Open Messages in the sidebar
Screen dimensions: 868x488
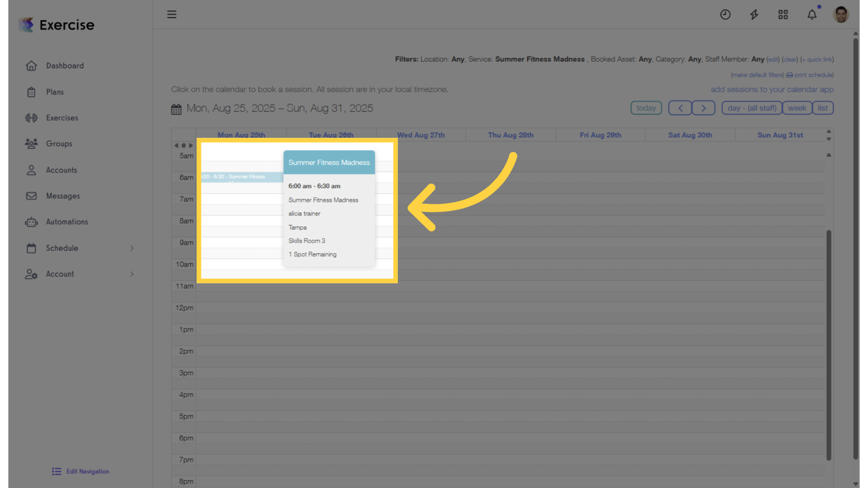pyautogui.click(x=62, y=196)
